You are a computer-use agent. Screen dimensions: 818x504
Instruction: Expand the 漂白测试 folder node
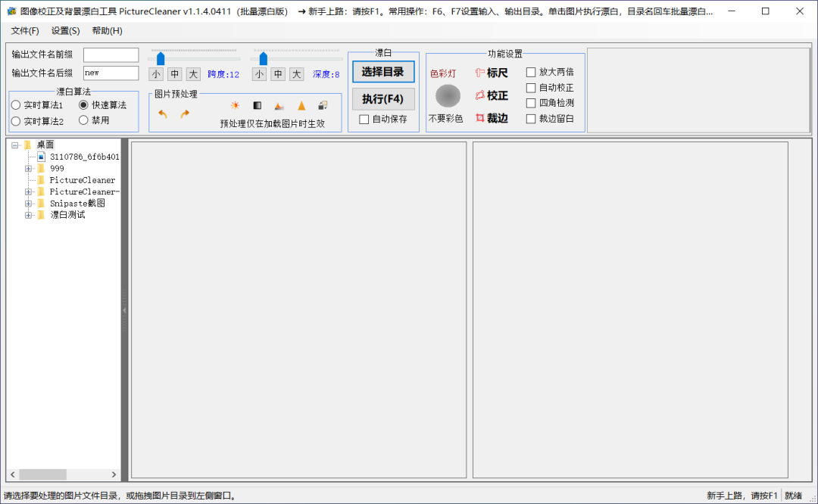click(x=29, y=215)
